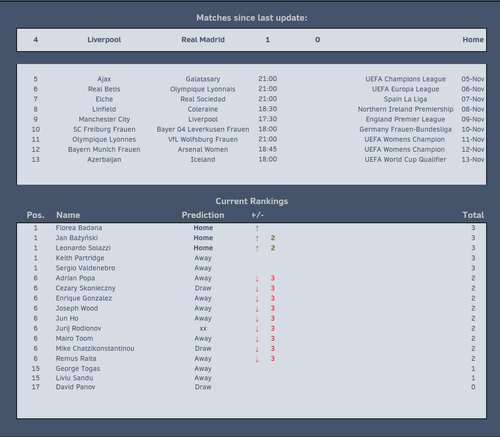Select George Togas in rankings
The image size is (500, 437).
point(78,369)
